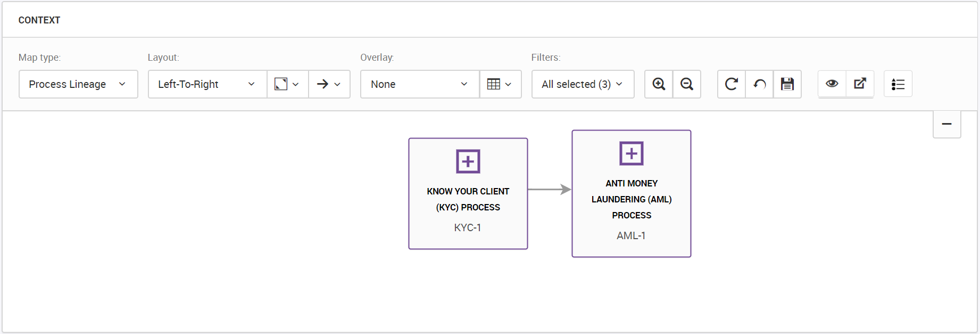Select the KNOW YOUR CLIENT (KYC) PROCESS node
This screenshot has height=334, width=980.
pos(468,194)
